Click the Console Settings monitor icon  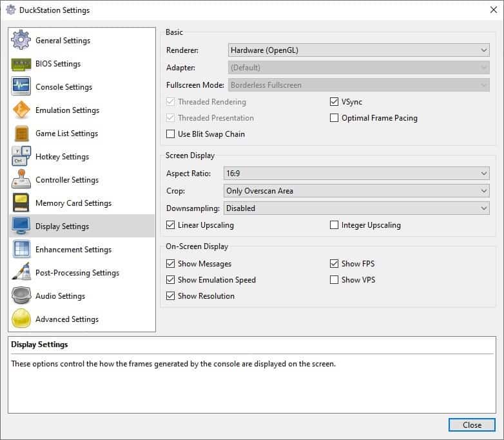point(21,86)
